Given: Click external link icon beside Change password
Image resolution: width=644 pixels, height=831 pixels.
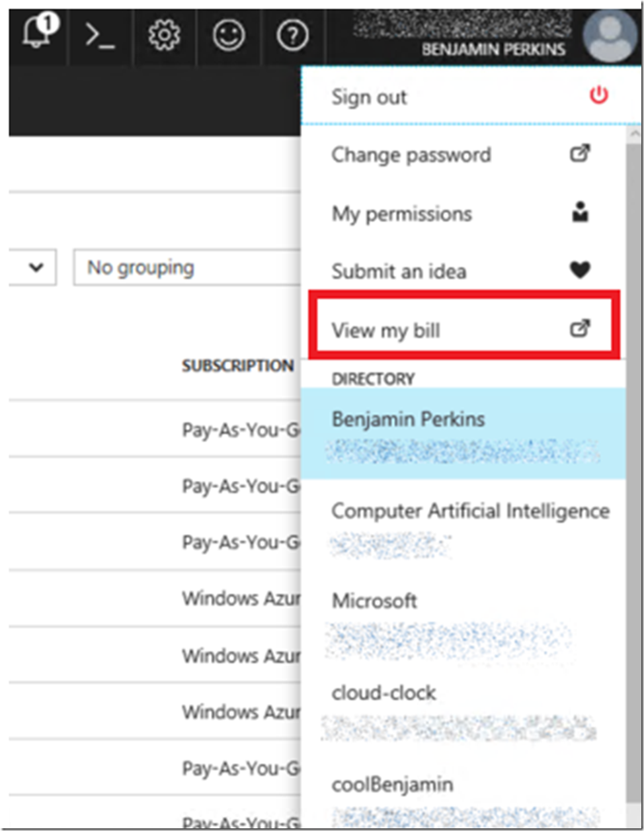Looking at the screenshot, I should click(580, 154).
